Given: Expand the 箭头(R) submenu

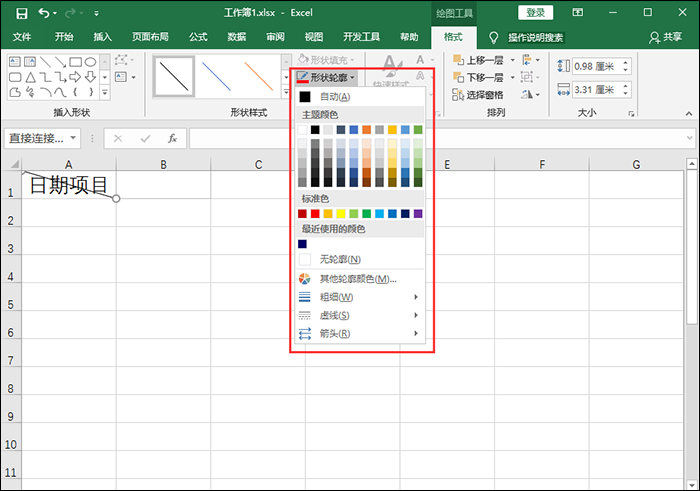Looking at the screenshot, I should 359,333.
